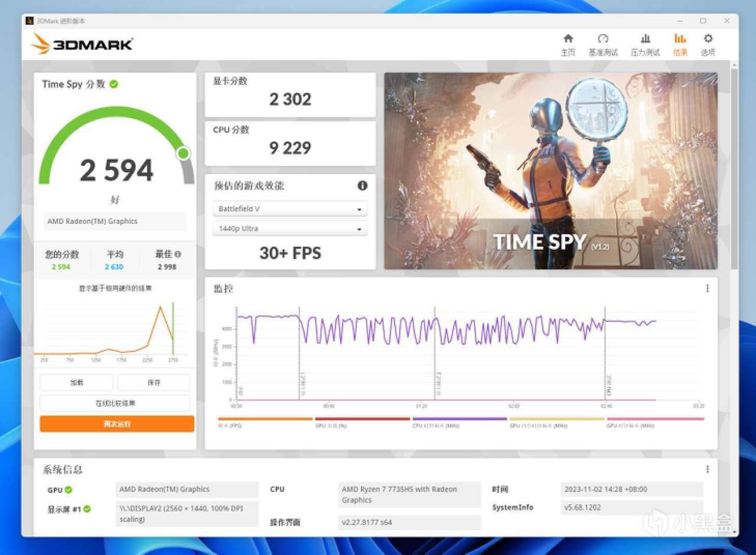
Task: Switch to the 基准测试 benchmarks tab
Action: [603, 45]
